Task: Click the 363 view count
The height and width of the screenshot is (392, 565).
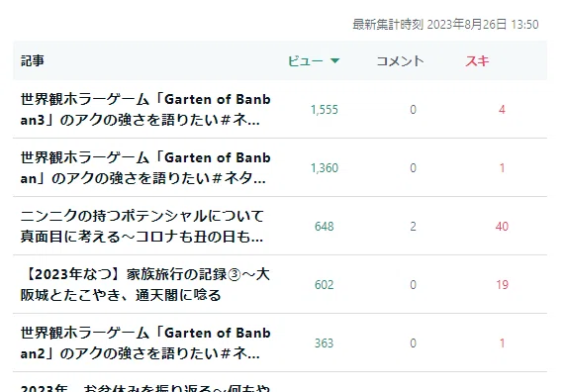Action: coord(325,343)
